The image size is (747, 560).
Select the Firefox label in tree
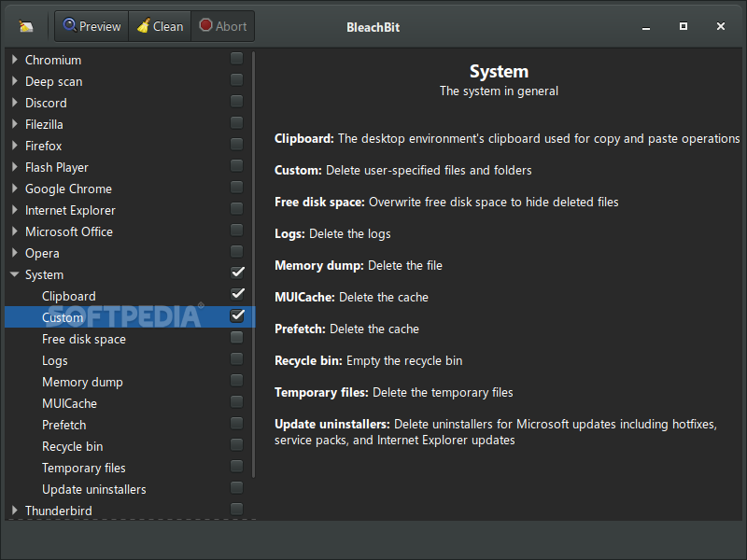click(x=43, y=146)
